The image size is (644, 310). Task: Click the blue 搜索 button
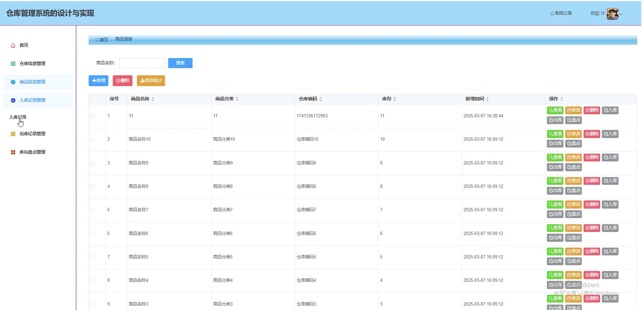click(180, 63)
